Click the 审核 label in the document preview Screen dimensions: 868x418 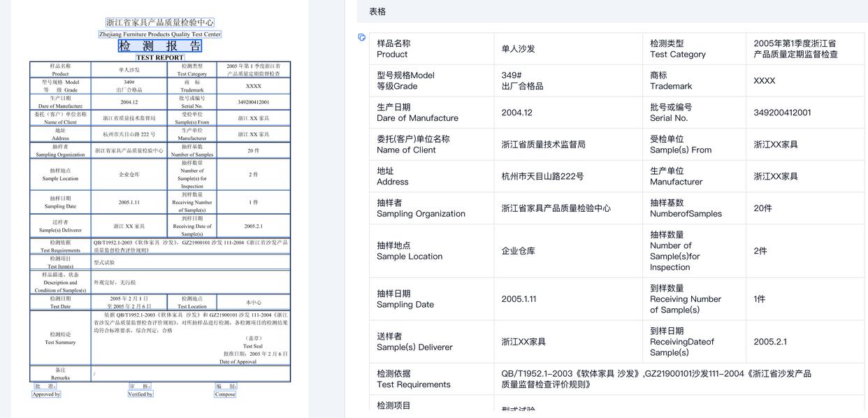click(x=140, y=386)
